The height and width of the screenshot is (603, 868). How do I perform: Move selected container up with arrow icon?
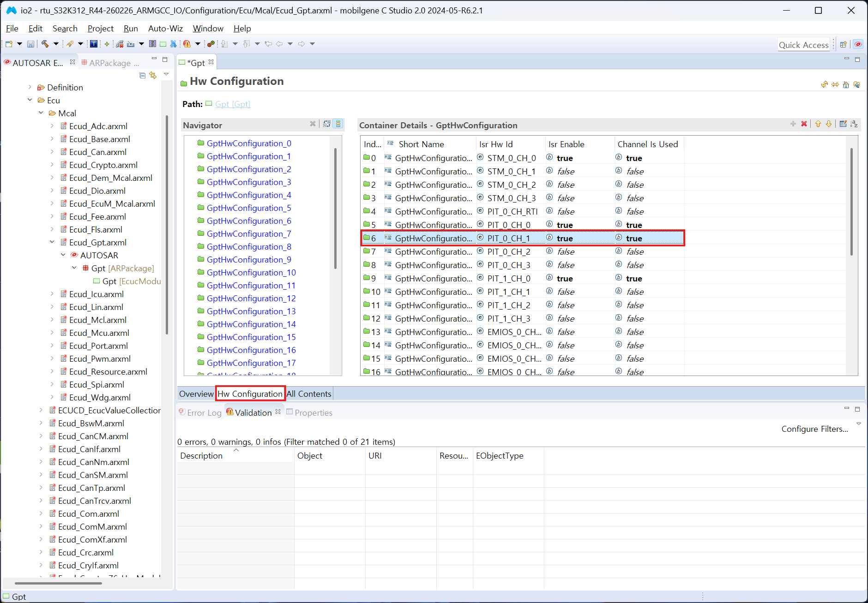point(818,124)
